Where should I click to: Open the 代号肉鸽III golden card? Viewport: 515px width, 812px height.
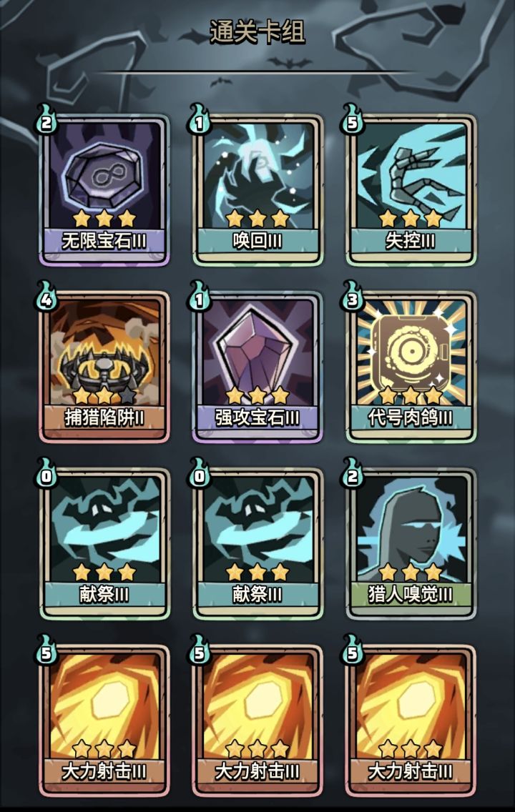point(411,367)
